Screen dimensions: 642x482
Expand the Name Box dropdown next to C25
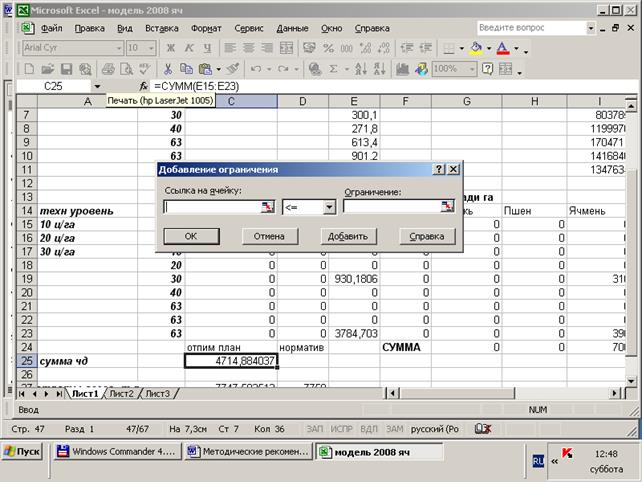[97, 87]
